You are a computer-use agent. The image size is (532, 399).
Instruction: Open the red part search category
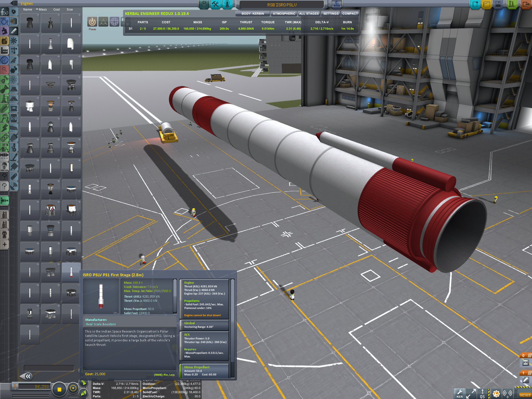tap(4, 70)
